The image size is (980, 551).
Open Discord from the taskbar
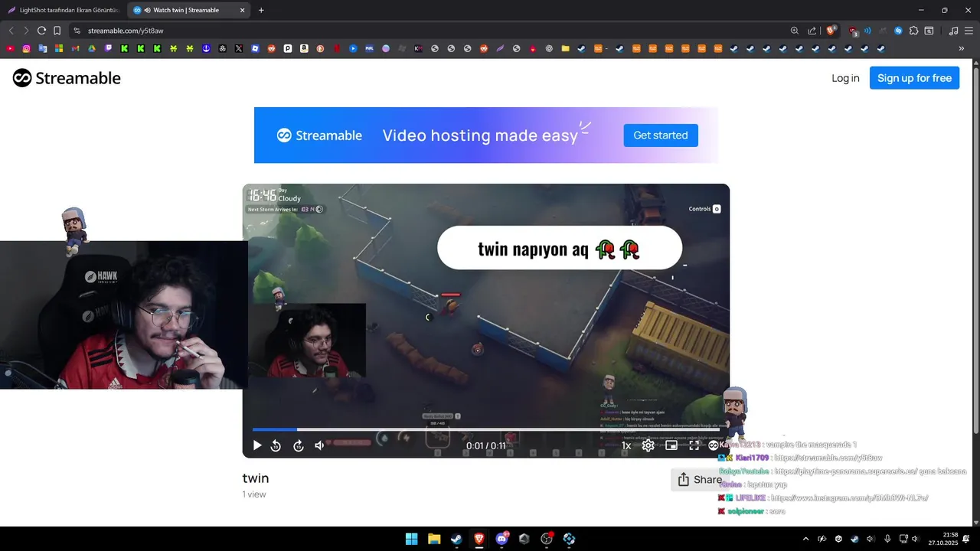click(501, 539)
